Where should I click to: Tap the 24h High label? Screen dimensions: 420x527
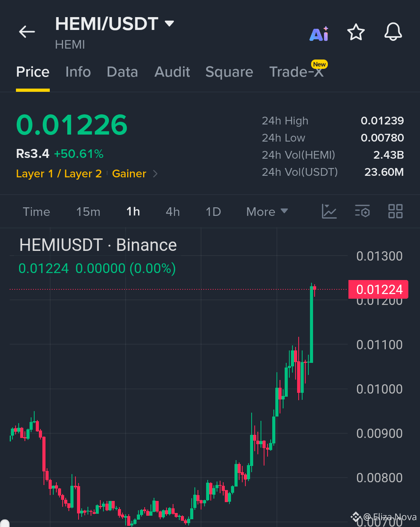point(285,121)
